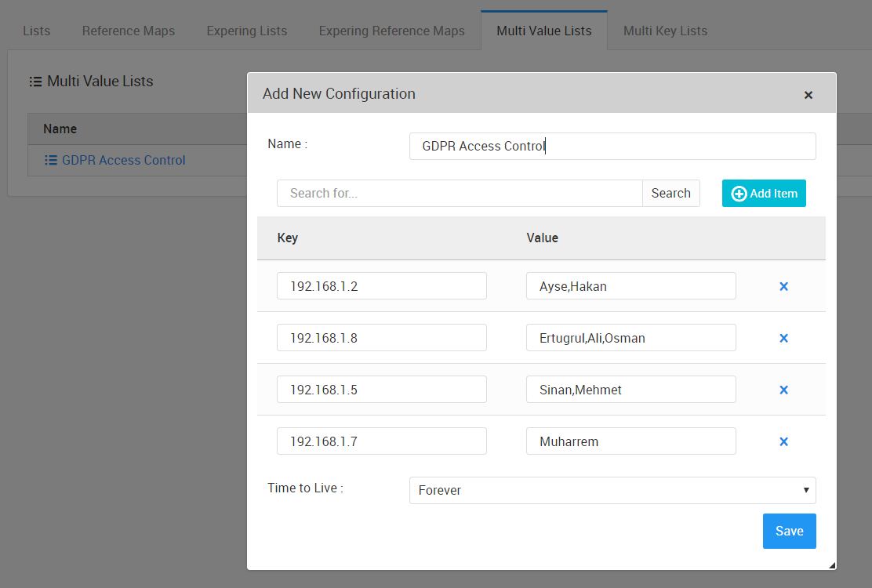Delete the 192.168.1.2 row
872x588 pixels.
[783, 287]
